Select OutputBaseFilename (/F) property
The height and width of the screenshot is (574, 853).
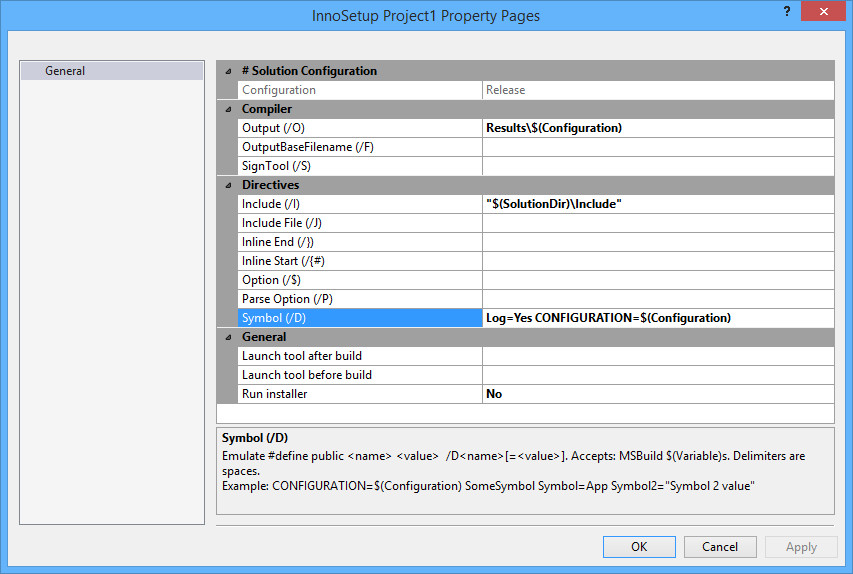click(360, 147)
